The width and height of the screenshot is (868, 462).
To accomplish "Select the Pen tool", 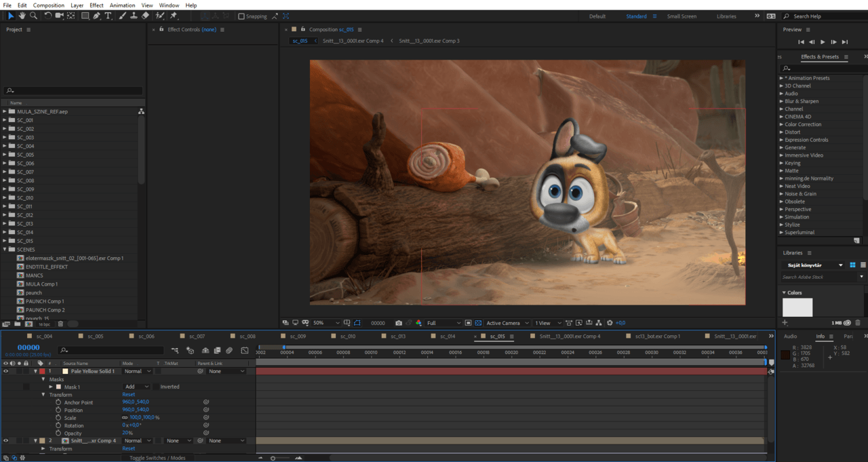I will (97, 16).
